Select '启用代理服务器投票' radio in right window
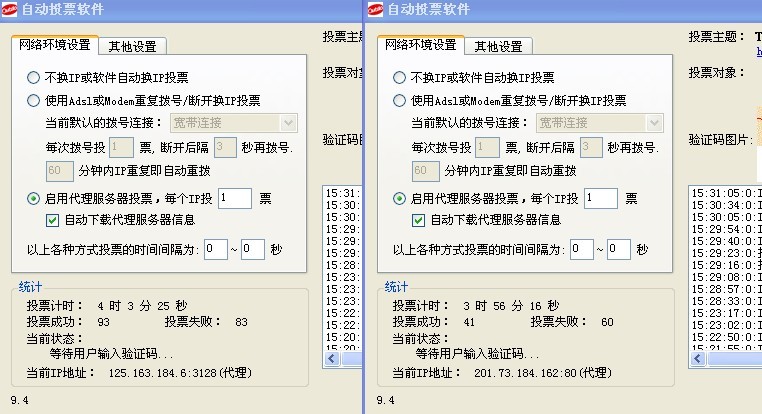Screen dimensions: 762x414 (x=399, y=198)
